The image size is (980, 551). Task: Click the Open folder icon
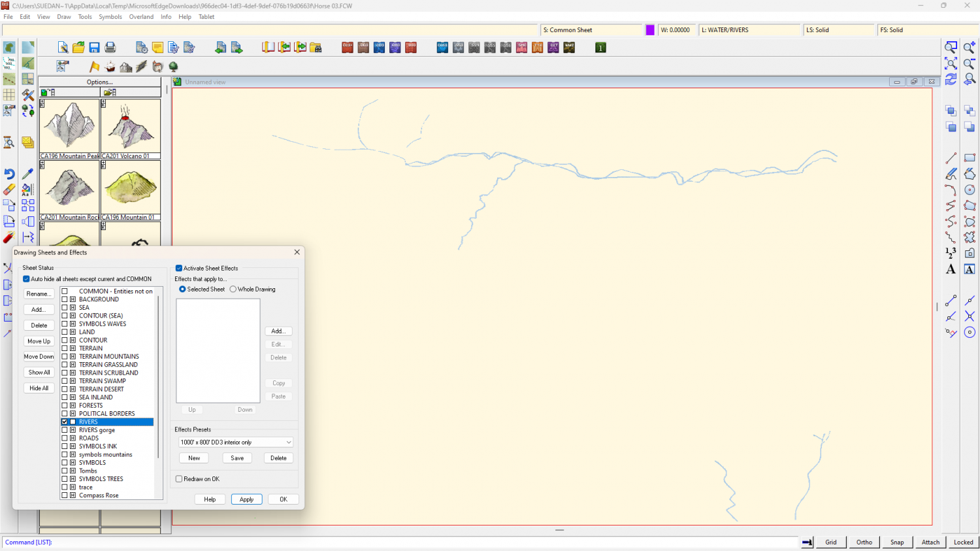tap(78, 48)
